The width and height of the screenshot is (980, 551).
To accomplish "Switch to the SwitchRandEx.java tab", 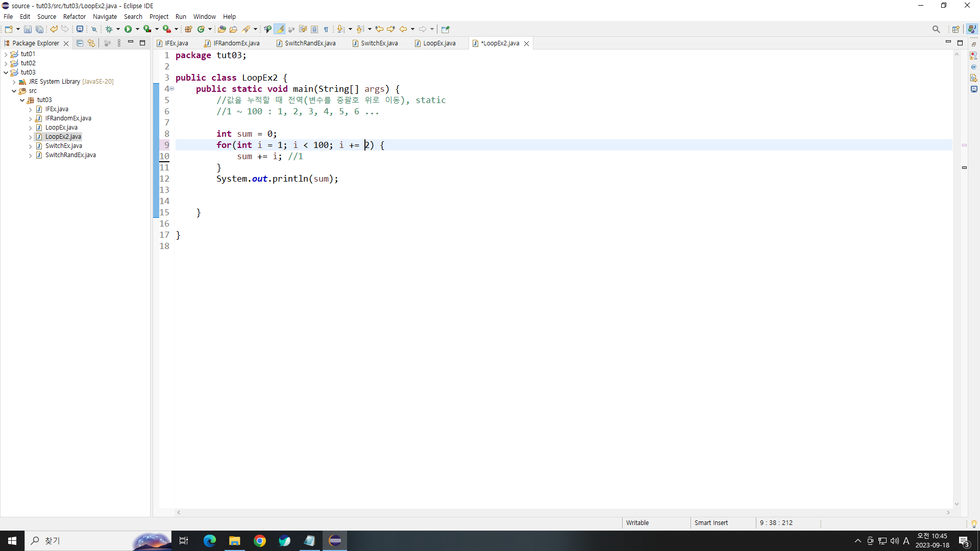I will [310, 43].
